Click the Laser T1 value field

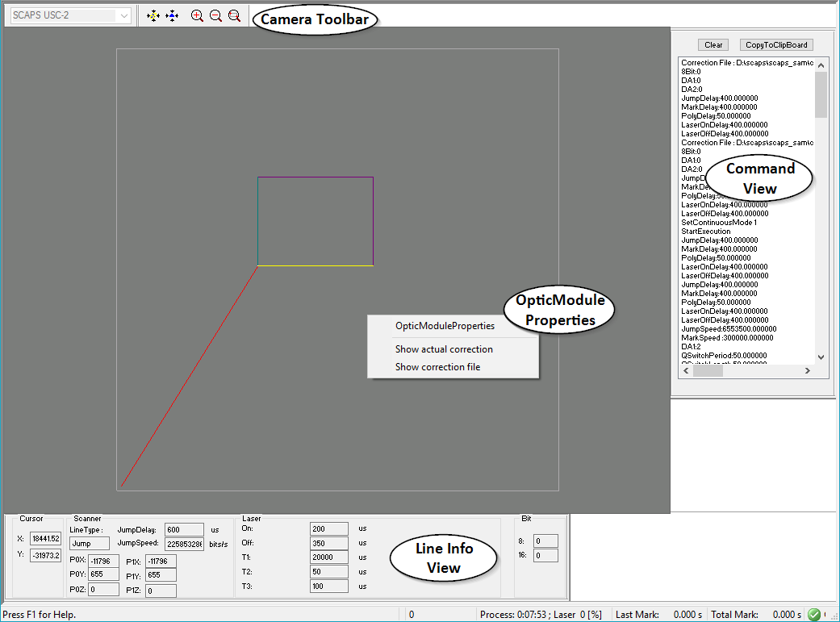(328, 557)
